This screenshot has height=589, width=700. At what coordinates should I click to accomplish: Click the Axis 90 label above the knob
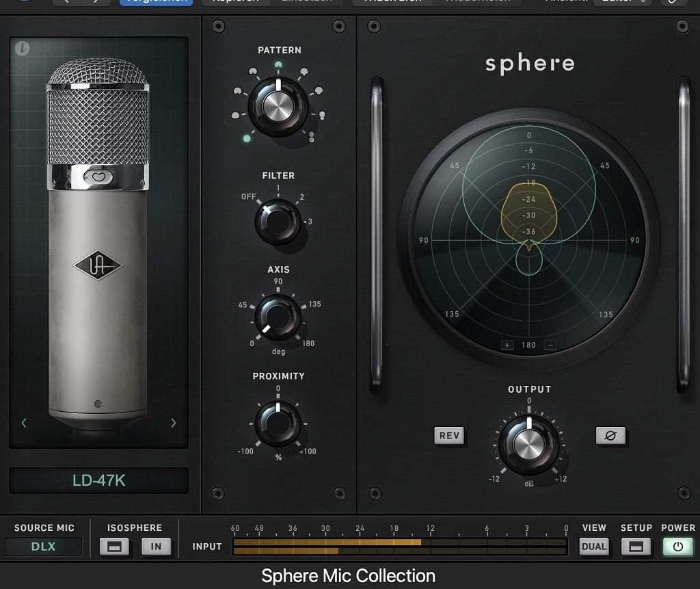click(278, 281)
